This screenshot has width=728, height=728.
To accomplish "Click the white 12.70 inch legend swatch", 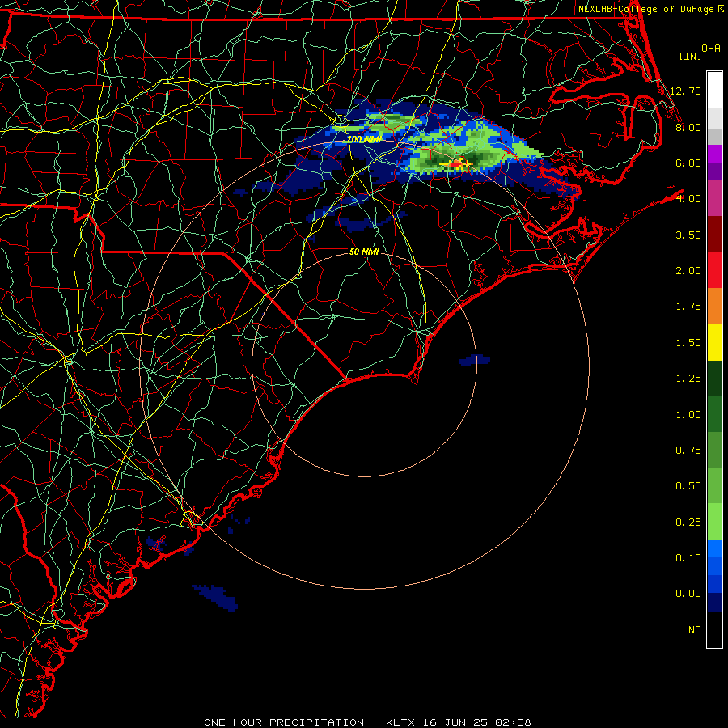I will click(x=714, y=91).
